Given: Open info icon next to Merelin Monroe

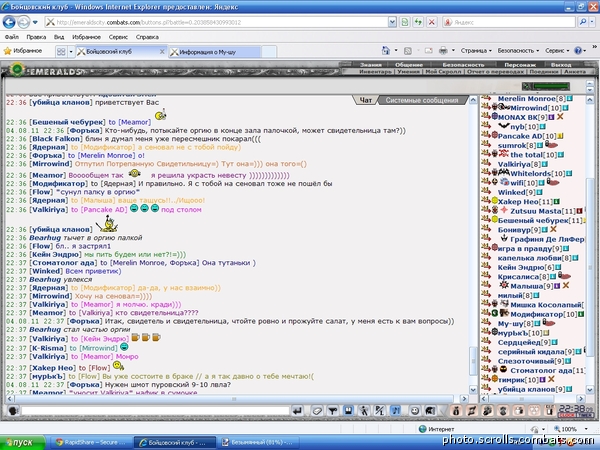Looking at the screenshot, I should point(570,98).
